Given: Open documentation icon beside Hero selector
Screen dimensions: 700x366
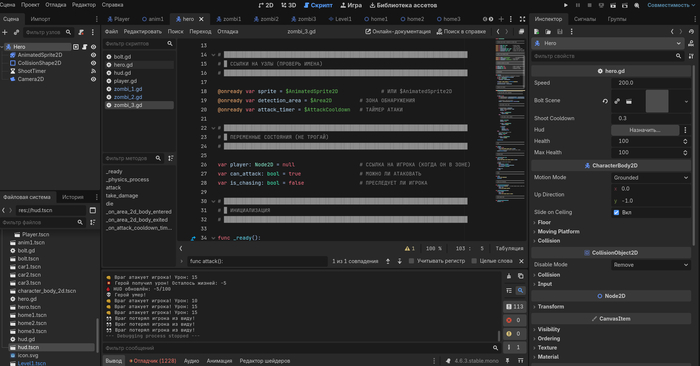Looking at the screenshot, I should [x=691, y=43].
